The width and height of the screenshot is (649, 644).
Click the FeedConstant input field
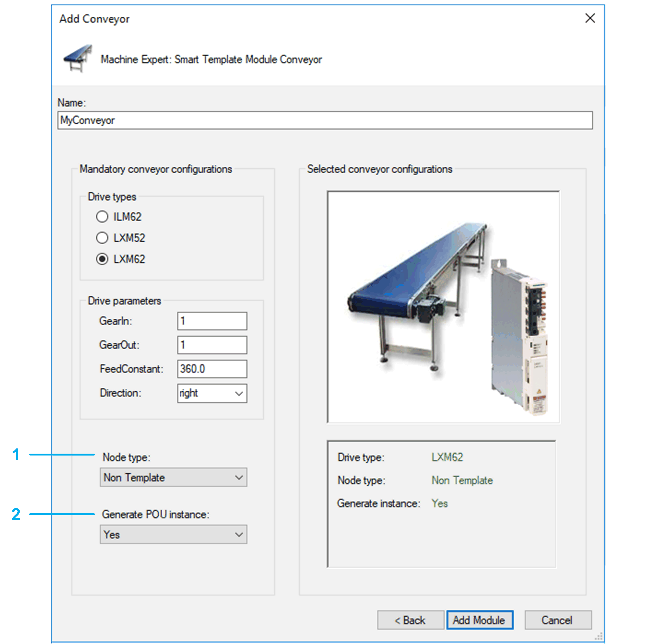[212, 369]
